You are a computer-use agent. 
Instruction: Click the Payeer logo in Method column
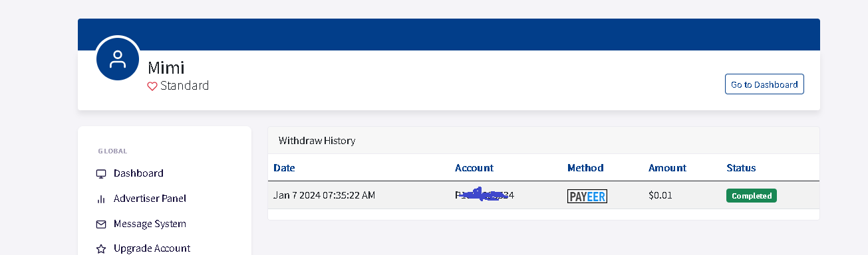click(x=587, y=196)
